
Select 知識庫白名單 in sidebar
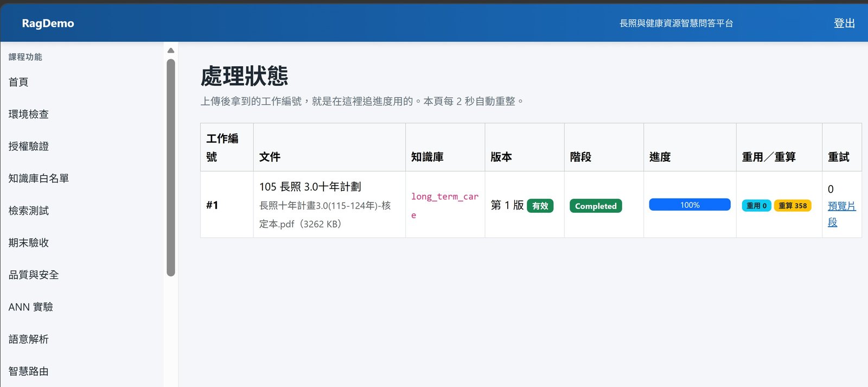(39, 178)
